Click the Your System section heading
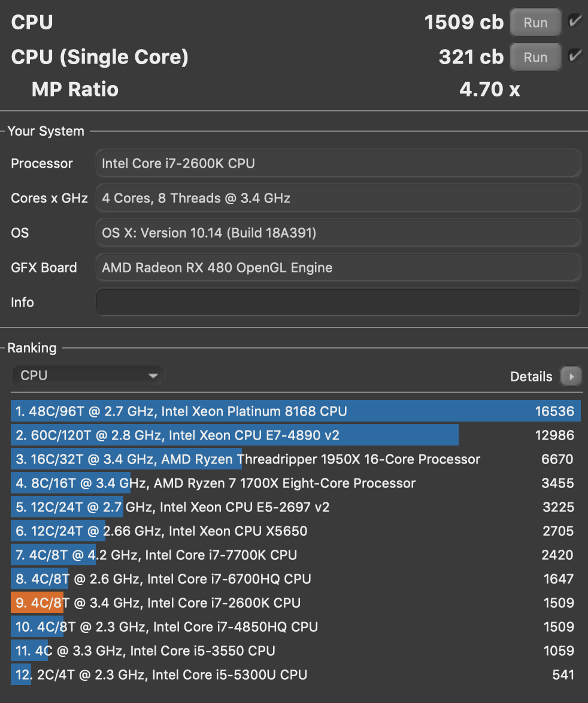588x703 pixels. tap(46, 131)
